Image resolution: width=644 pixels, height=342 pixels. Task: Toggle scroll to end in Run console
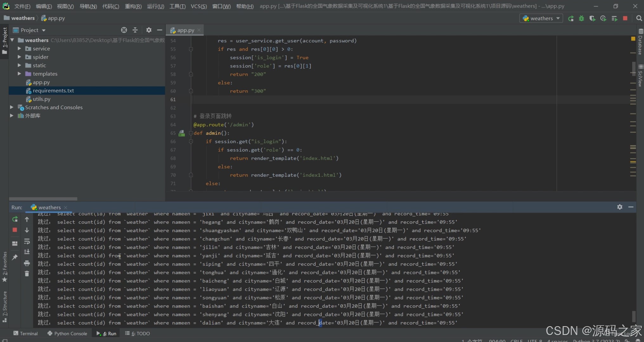coord(27,252)
